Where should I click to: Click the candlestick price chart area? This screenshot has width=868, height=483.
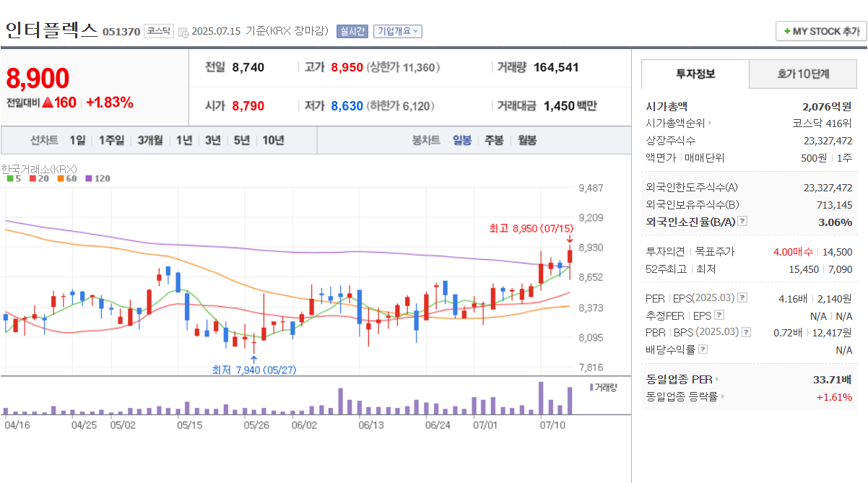tap(288, 280)
